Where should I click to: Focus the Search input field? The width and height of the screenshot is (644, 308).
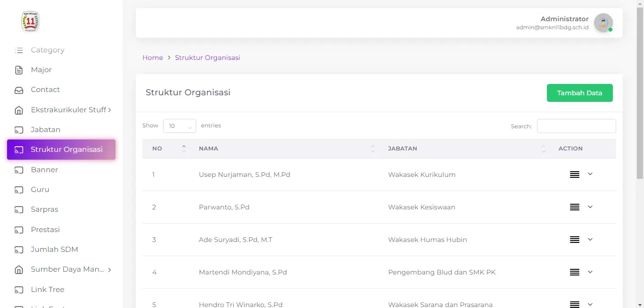577,126
